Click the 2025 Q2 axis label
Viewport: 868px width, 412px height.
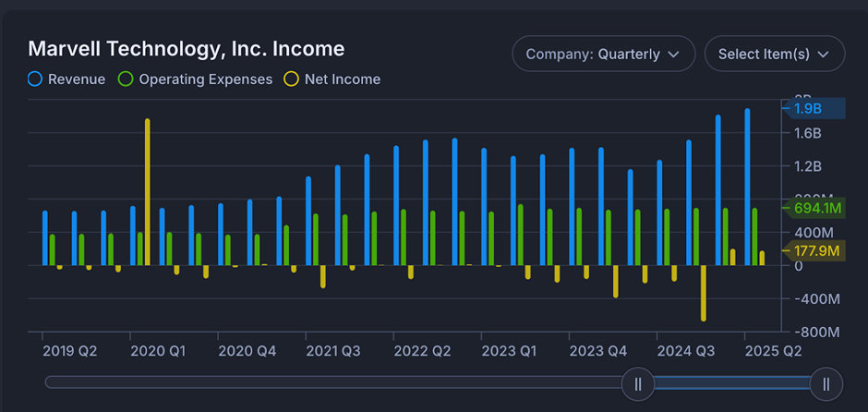773,351
